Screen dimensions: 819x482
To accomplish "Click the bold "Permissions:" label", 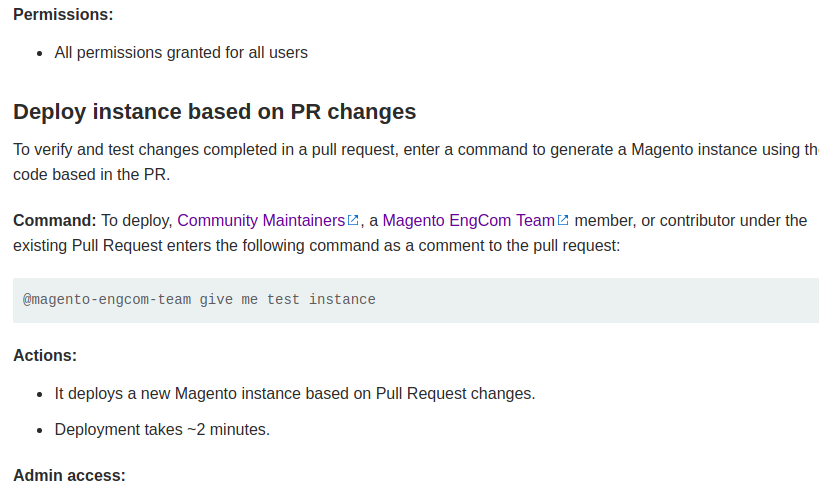I will coord(63,15).
